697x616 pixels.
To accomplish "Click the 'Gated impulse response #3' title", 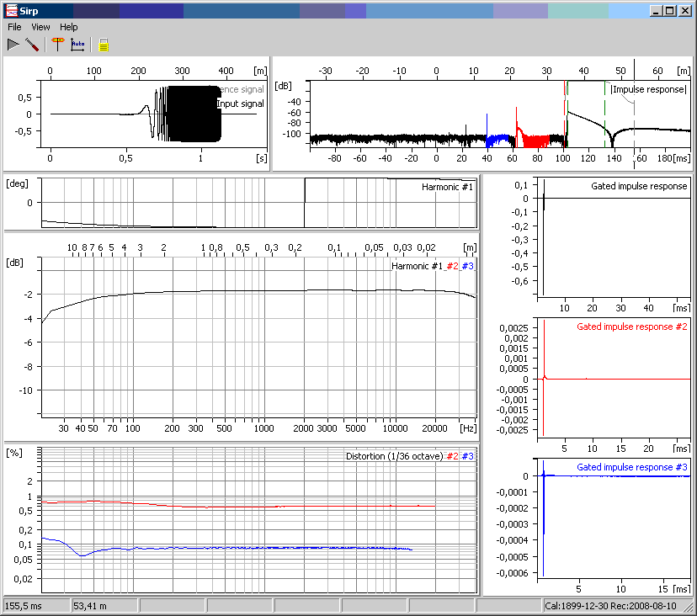I will pos(631,467).
